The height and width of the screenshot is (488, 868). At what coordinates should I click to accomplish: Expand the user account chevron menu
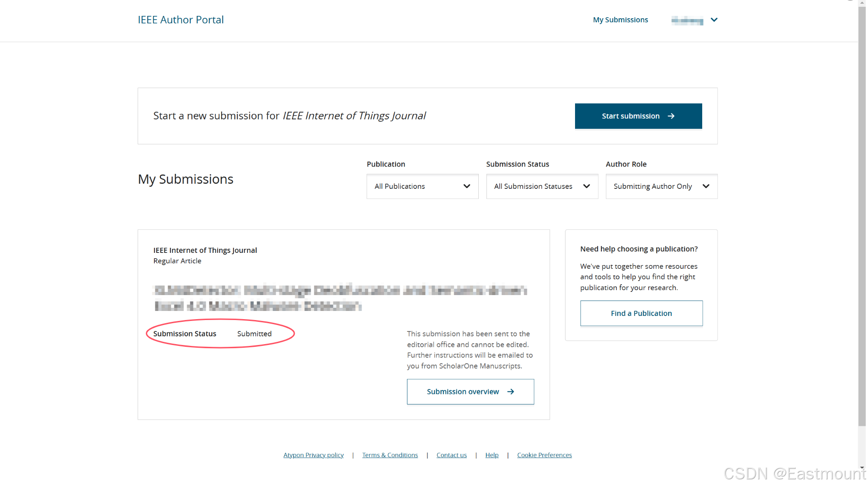coord(714,20)
